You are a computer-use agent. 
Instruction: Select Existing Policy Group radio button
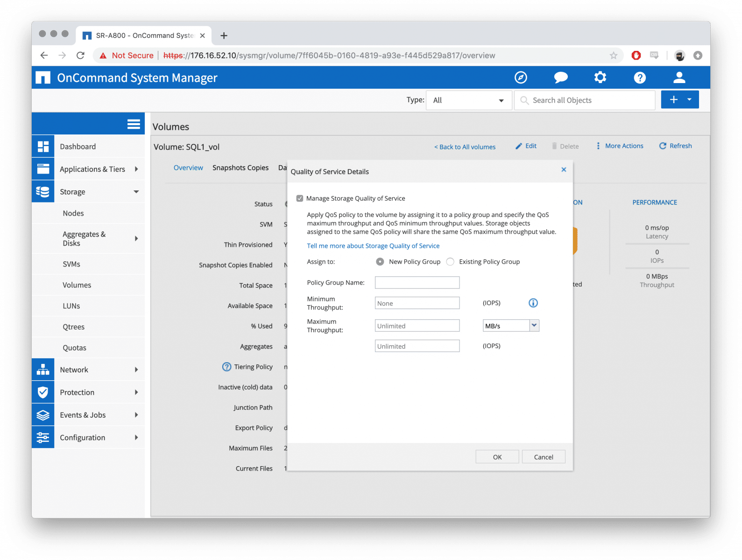(450, 262)
